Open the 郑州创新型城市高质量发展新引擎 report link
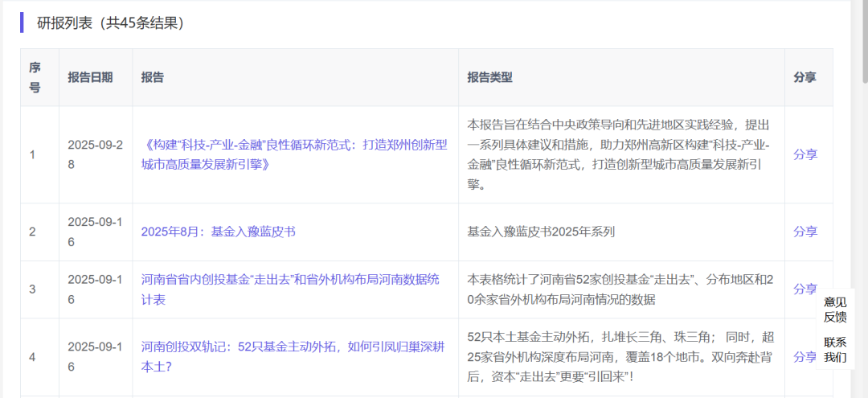The height and width of the screenshot is (398, 868). (294, 154)
